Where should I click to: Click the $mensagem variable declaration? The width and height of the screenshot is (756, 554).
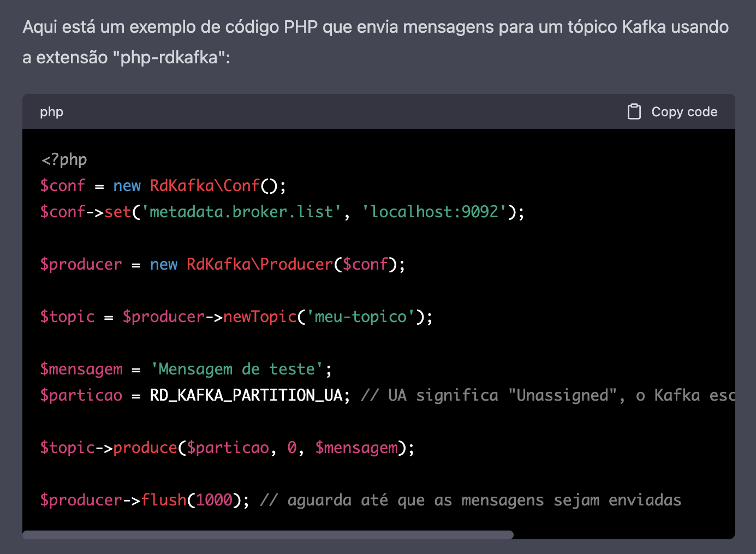point(81,369)
